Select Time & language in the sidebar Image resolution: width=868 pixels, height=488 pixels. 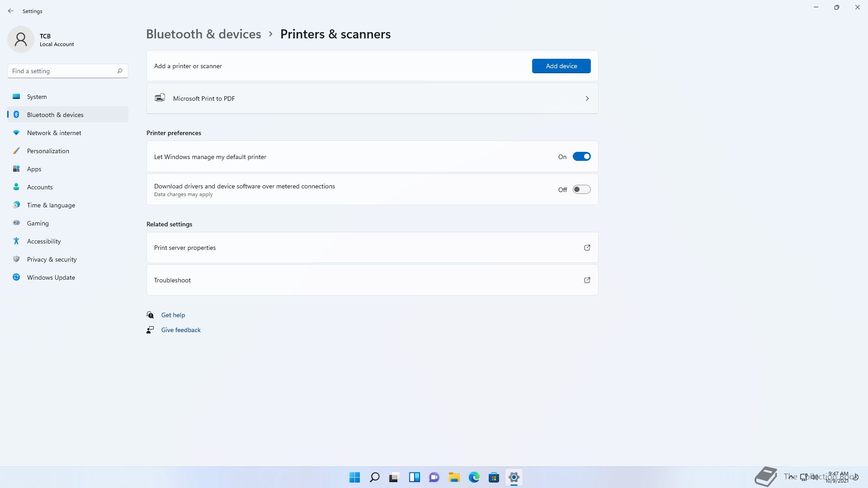68,205
